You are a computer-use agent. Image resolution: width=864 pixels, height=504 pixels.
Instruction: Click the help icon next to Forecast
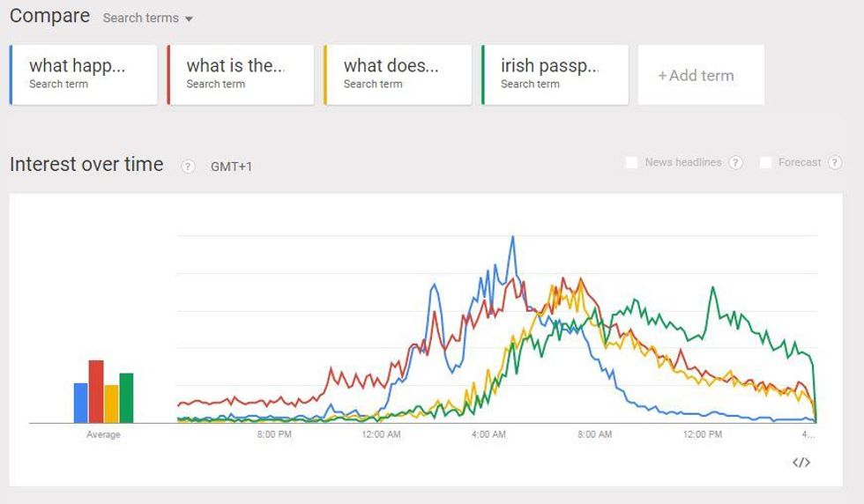click(835, 163)
